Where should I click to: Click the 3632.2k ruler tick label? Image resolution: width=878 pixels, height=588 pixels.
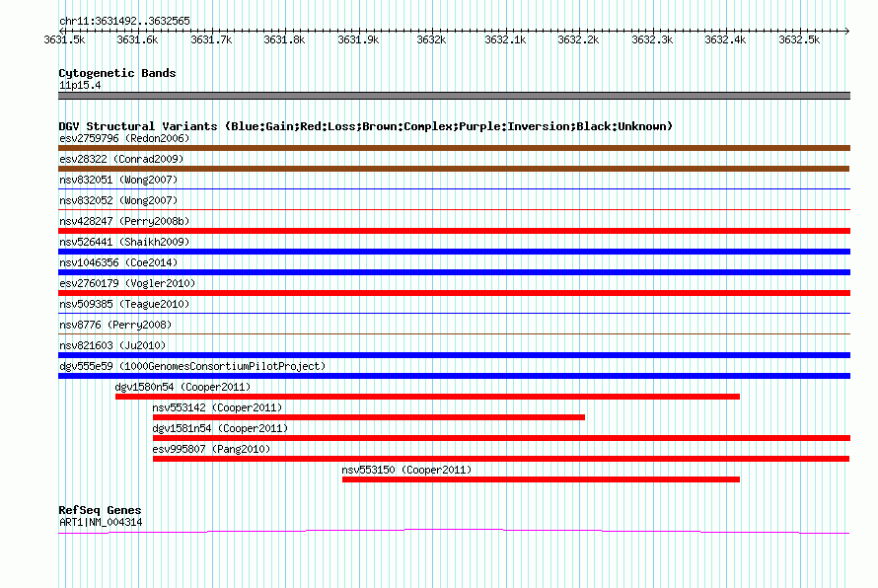coord(578,39)
